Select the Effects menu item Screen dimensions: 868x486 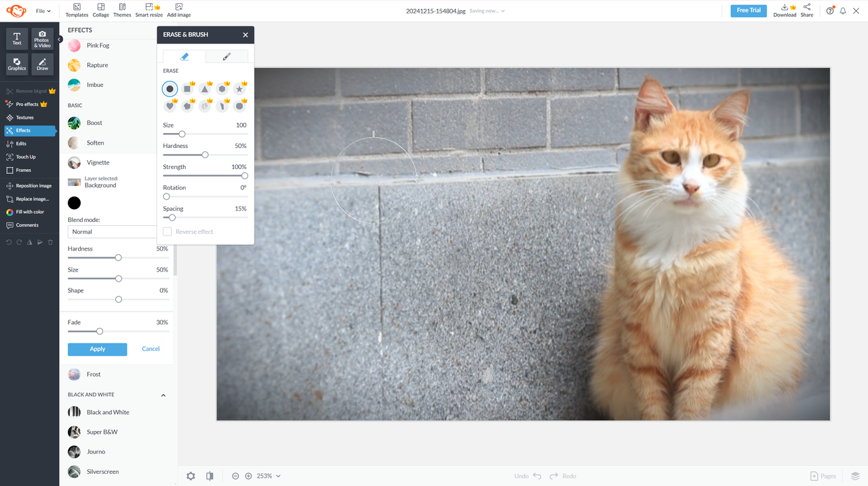tap(30, 130)
